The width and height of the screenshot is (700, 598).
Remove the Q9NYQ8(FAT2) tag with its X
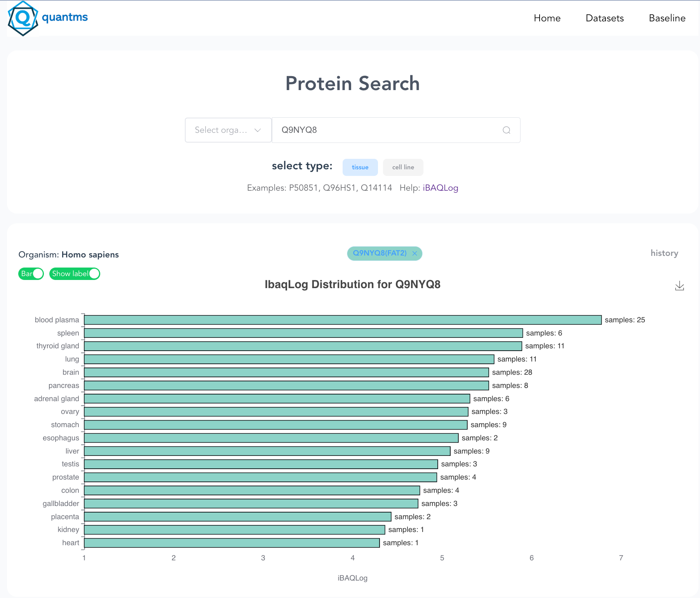pos(414,254)
